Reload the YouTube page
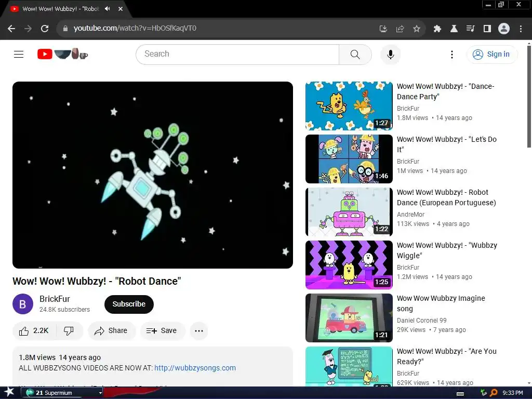Viewport: 532px width, 399px height. tap(45, 29)
